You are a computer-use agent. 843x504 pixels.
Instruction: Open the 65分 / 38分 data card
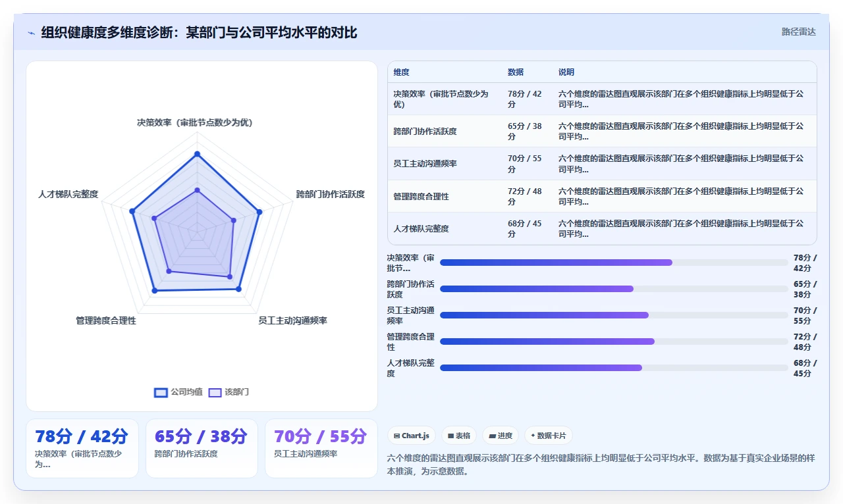click(202, 448)
